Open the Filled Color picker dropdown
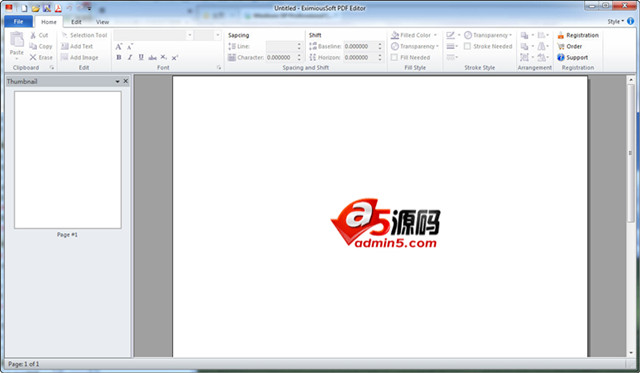Screen dimensions: 640x373 click(x=414, y=35)
